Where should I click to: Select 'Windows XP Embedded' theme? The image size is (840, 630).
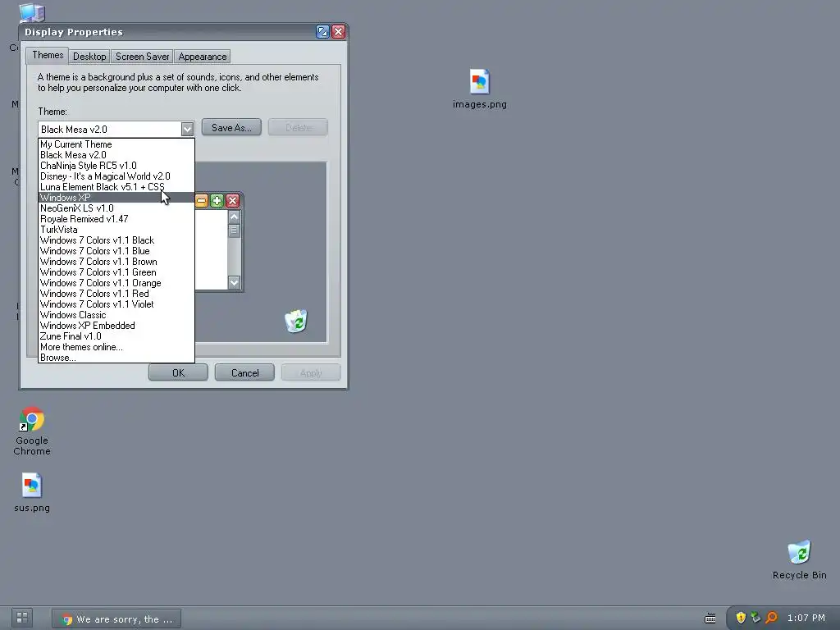click(116, 326)
